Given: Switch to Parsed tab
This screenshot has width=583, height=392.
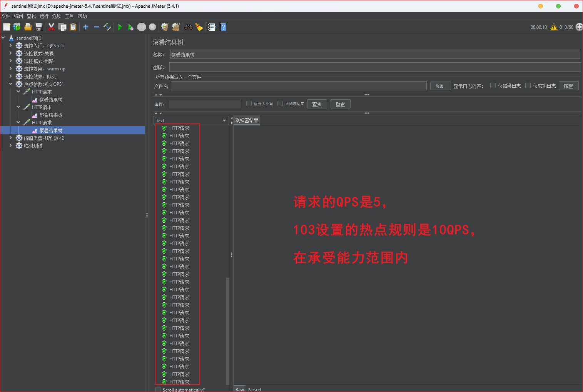Looking at the screenshot, I should tap(254, 389).
